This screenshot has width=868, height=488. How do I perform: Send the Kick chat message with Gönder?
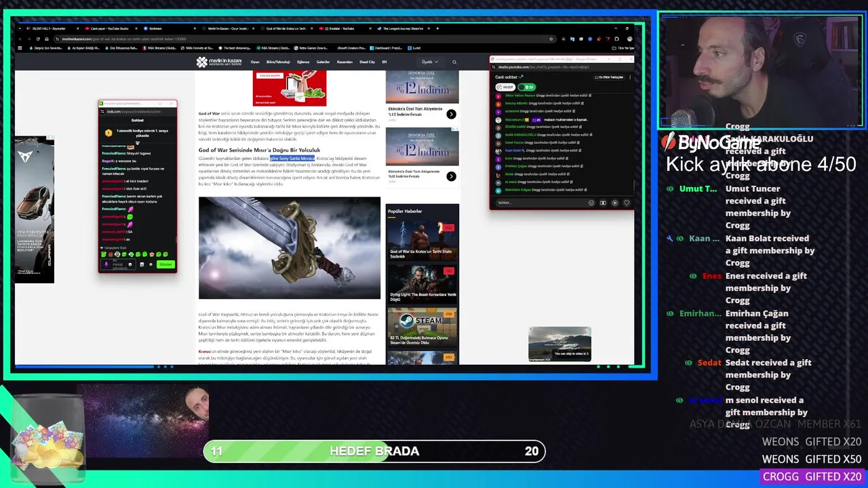[165, 264]
